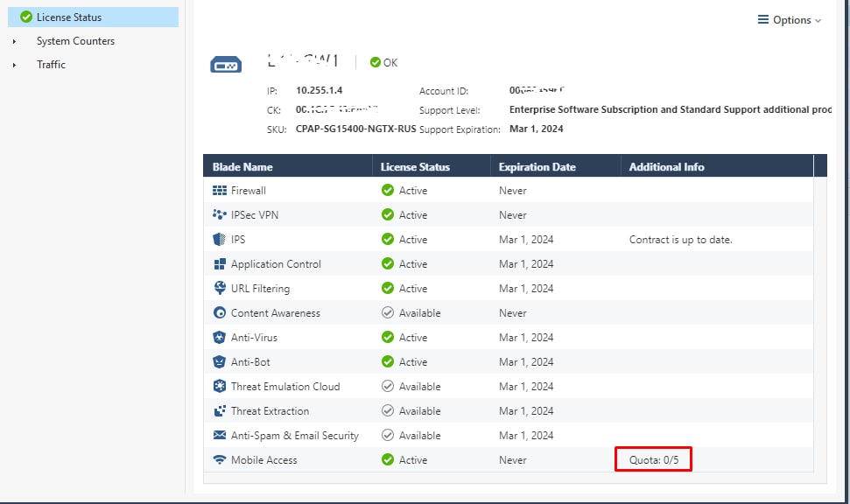Click the Content Awareness blade icon

(x=220, y=312)
